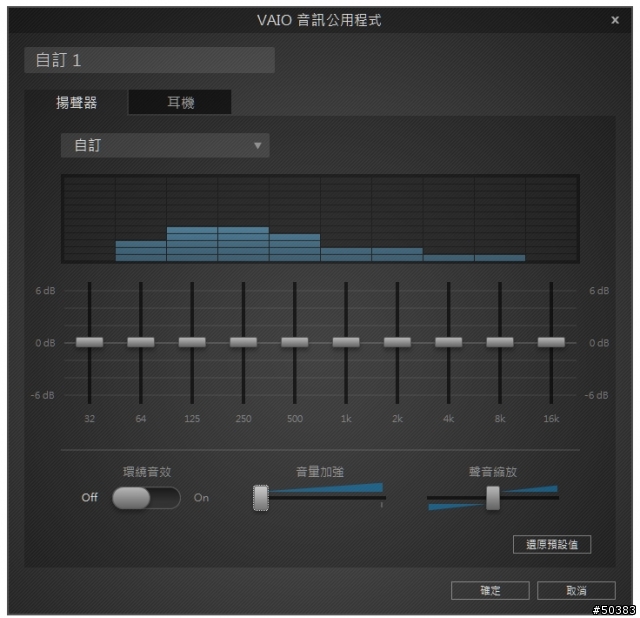
Task: Click the 1k equalizer slider handle
Action: click(346, 342)
